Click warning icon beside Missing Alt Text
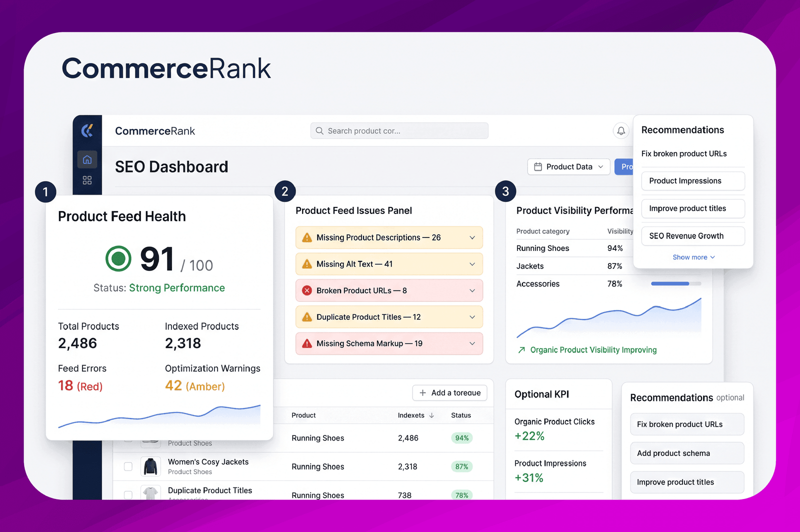This screenshot has width=800, height=532. coord(307,264)
